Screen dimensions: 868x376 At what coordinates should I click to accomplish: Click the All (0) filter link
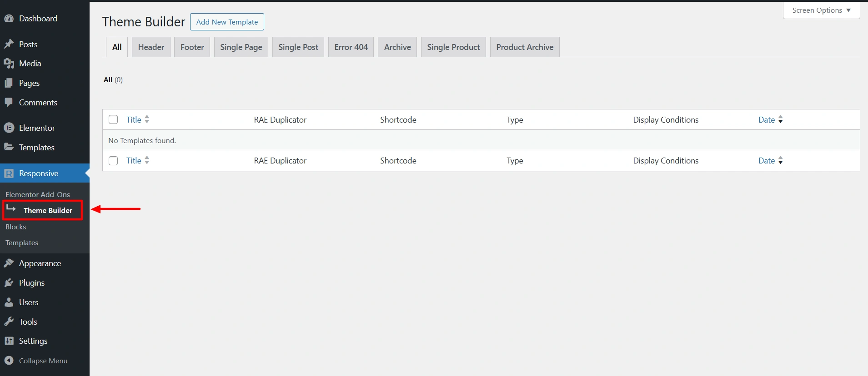[113, 80]
